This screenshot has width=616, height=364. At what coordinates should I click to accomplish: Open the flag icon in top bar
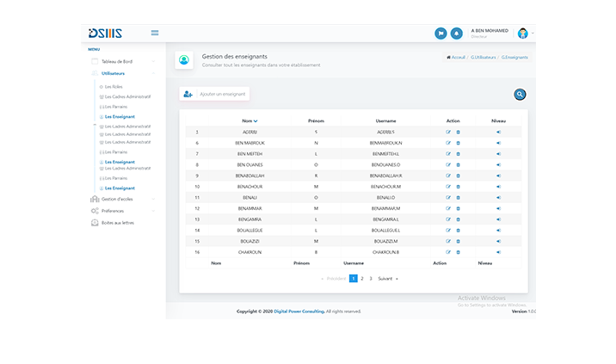440,34
